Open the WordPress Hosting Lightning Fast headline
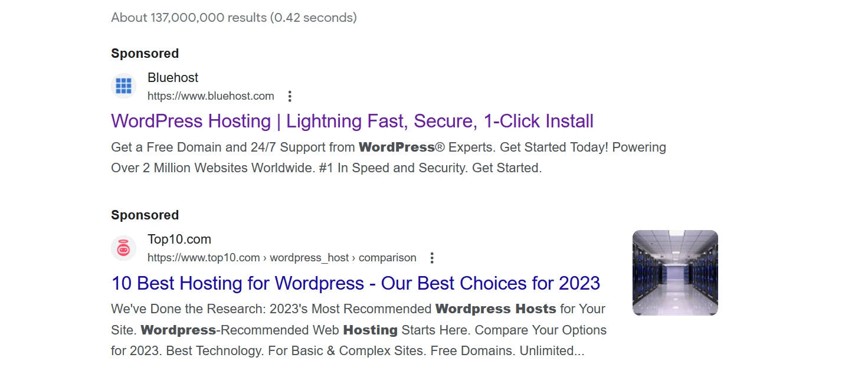868x374 pixels. (352, 122)
